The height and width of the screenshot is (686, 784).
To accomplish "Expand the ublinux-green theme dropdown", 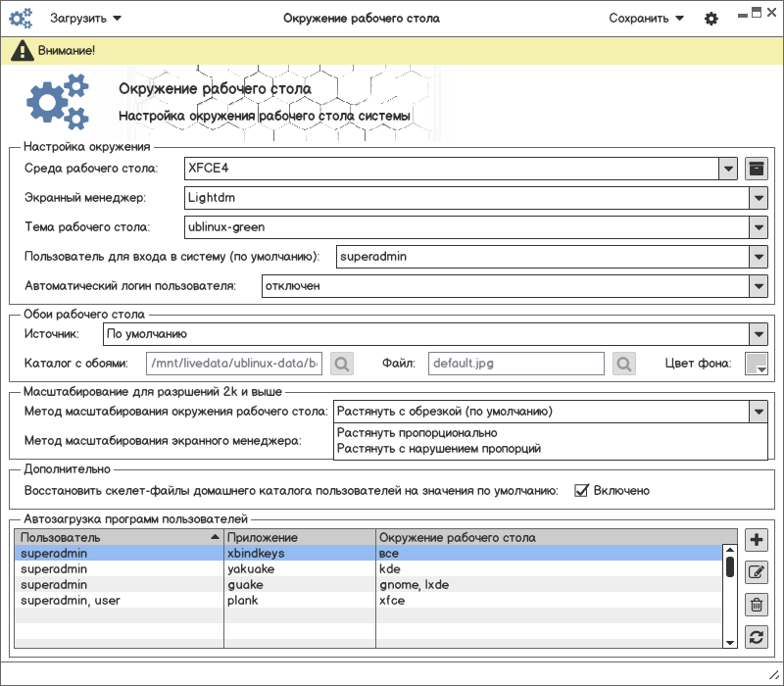I will coord(758,227).
